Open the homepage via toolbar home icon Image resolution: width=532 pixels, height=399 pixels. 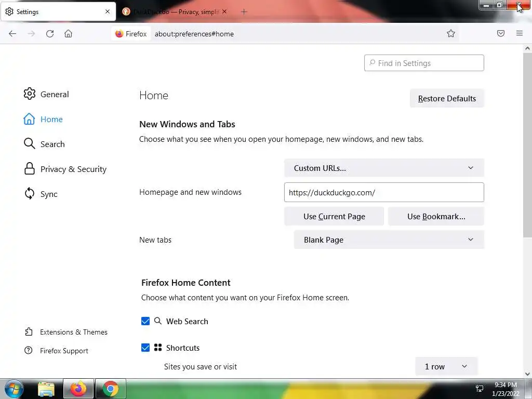click(68, 34)
